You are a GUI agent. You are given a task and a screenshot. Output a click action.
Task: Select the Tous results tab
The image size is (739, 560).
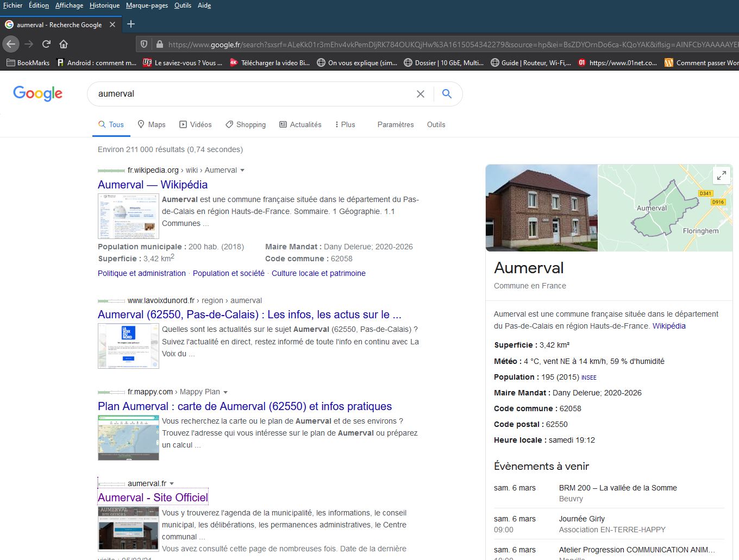[x=111, y=124]
